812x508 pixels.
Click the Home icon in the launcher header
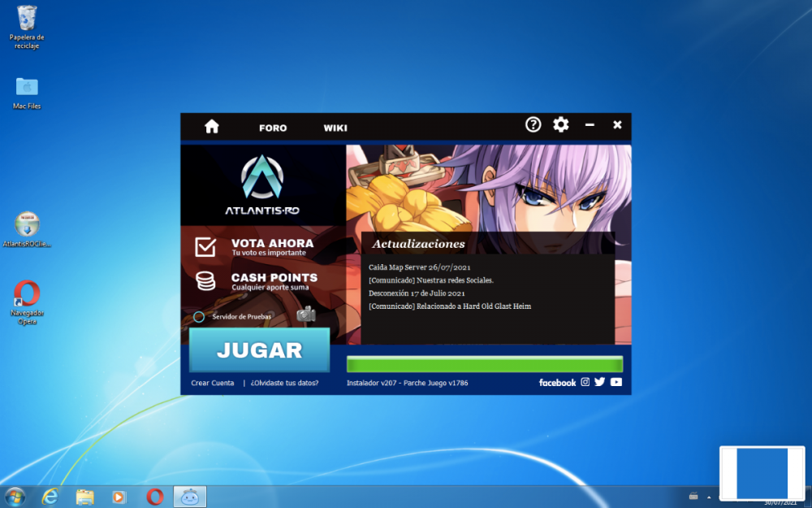(x=211, y=127)
